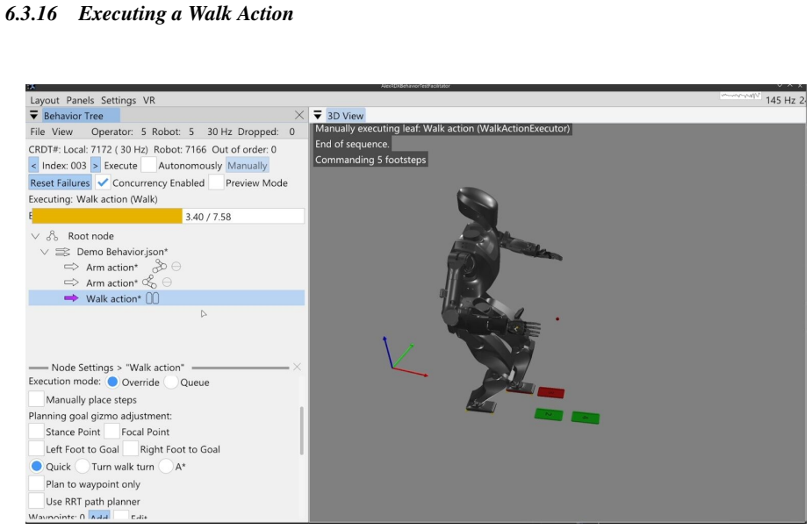This screenshot has width=812, height=529.
Task: Click the second Arm action joint icon
Action: coord(149,282)
